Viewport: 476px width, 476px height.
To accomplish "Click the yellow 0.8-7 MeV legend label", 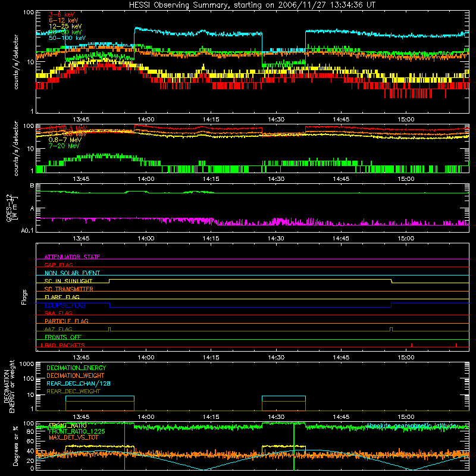I will (65, 140).
